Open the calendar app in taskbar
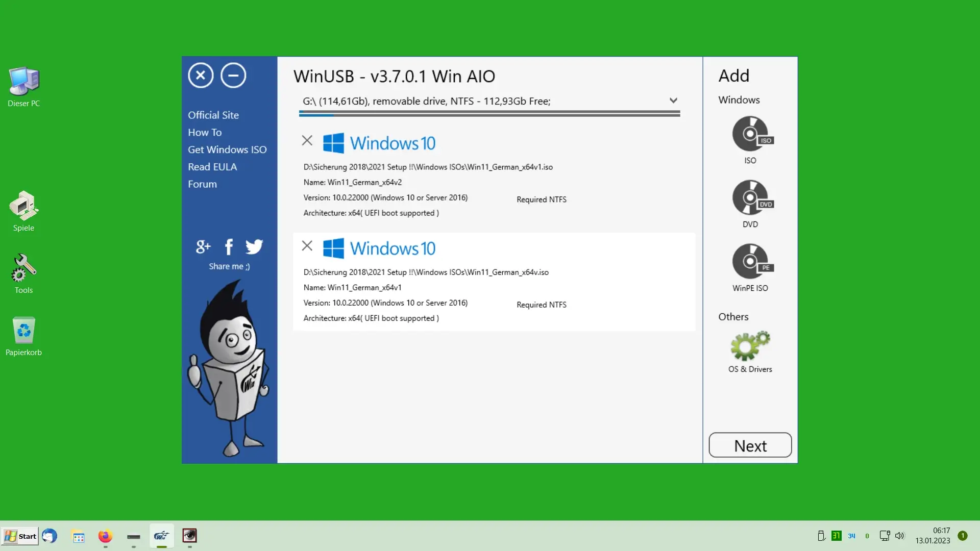This screenshot has width=980, height=551. [78, 536]
